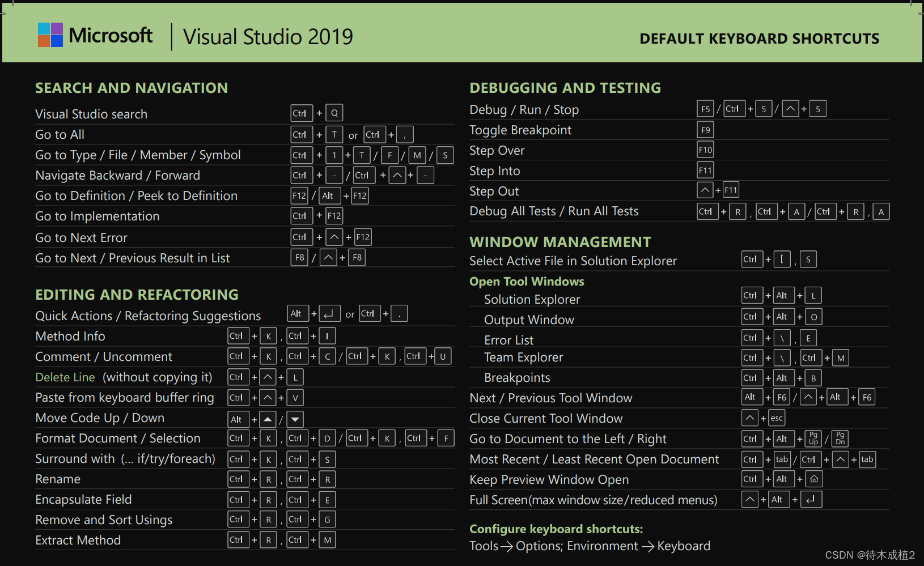Click the U key in Comment / Uncomment row

click(x=443, y=356)
